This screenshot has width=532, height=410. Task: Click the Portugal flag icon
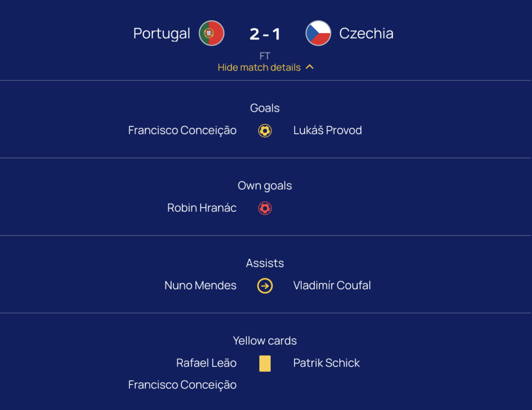211,33
